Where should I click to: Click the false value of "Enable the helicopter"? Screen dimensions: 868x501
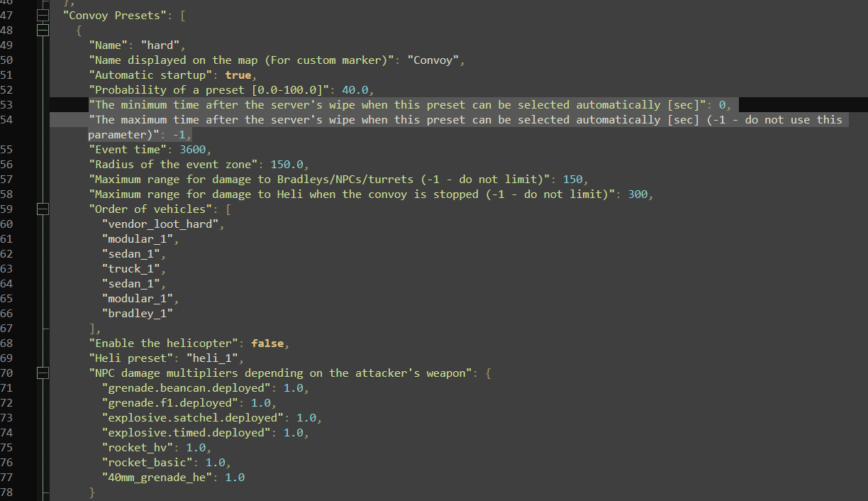point(267,343)
